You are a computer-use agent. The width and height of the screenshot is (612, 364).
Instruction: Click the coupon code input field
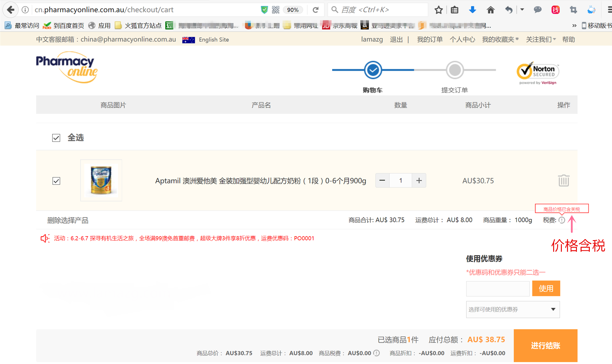tap(498, 289)
